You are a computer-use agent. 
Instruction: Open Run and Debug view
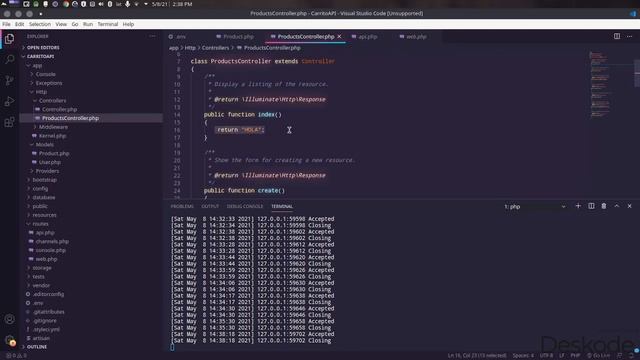click(9, 101)
